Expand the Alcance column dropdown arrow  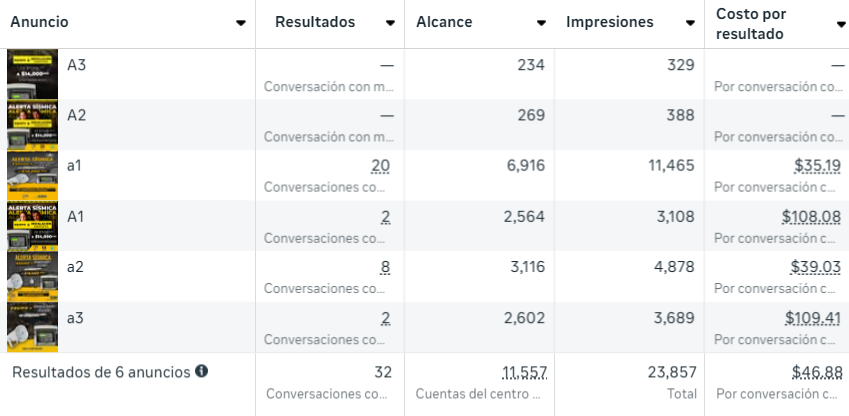[x=541, y=23]
